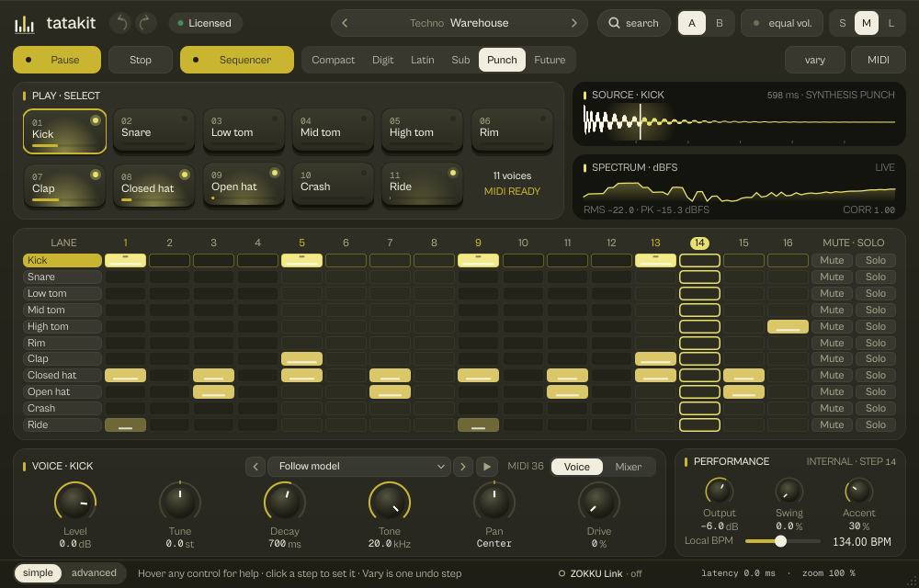Viewport: 919px width, 588px height.
Task: Click the Level knob
Action: tap(75, 502)
